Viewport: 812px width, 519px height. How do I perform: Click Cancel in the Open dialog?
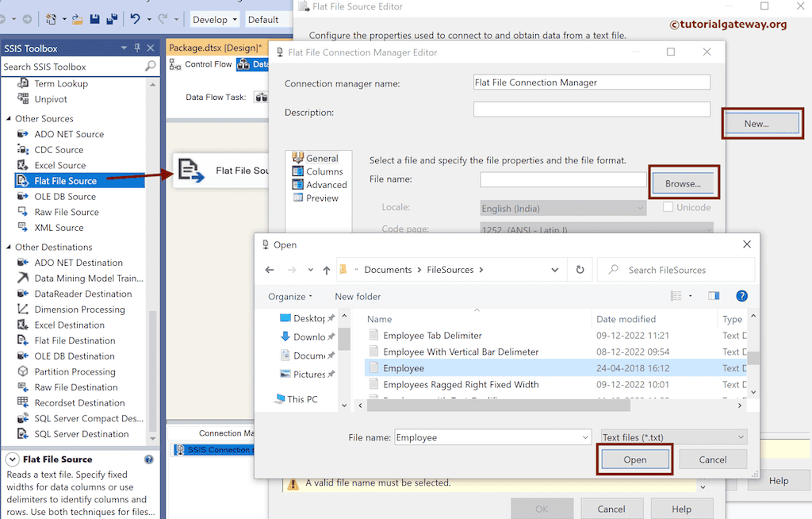point(713,459)
